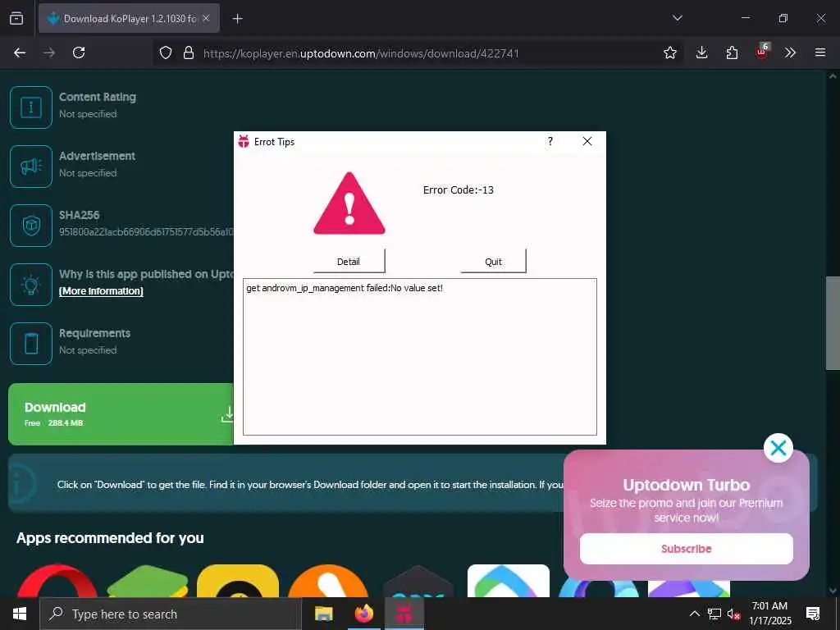
Task: Open File Explorer from taskbar
Action: point(323,614)
